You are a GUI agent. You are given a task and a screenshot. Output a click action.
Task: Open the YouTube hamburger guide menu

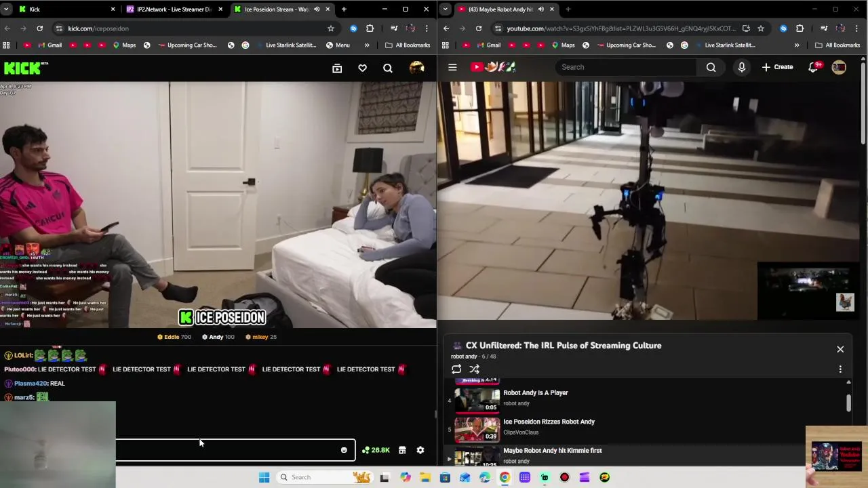pyautogui.click(x=452, y=67)
